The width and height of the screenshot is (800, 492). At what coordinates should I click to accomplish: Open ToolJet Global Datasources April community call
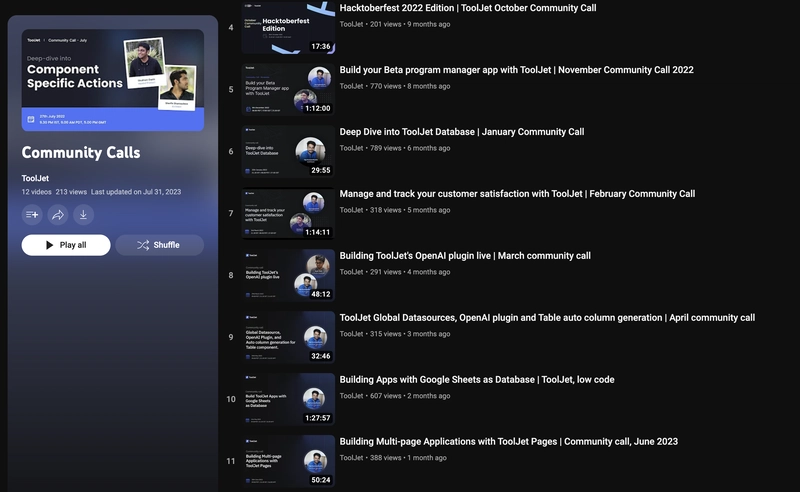point(547,317)
